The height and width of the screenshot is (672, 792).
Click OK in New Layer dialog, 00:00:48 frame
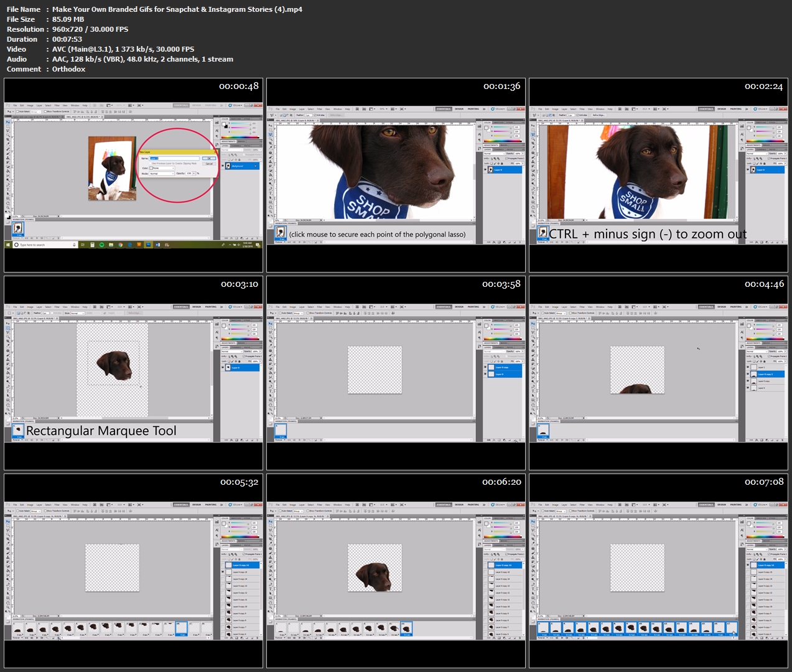(209, 158)
